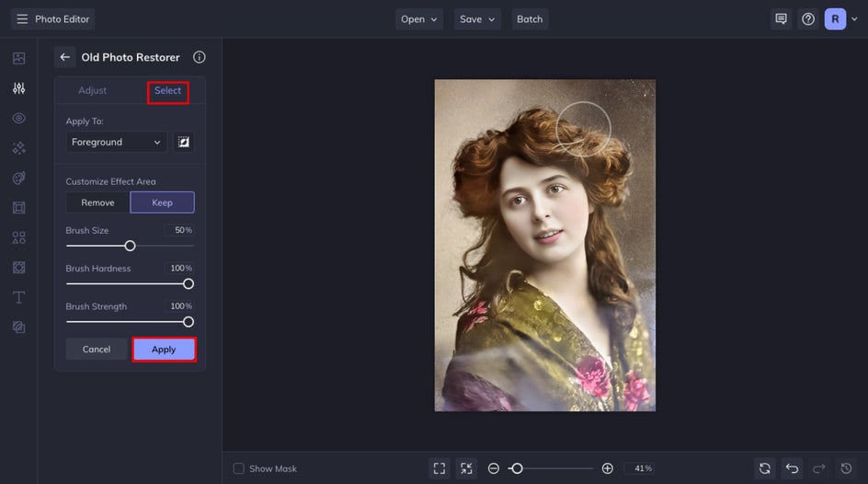Open the Effects sparkle sidebar icon

(18, 148)
